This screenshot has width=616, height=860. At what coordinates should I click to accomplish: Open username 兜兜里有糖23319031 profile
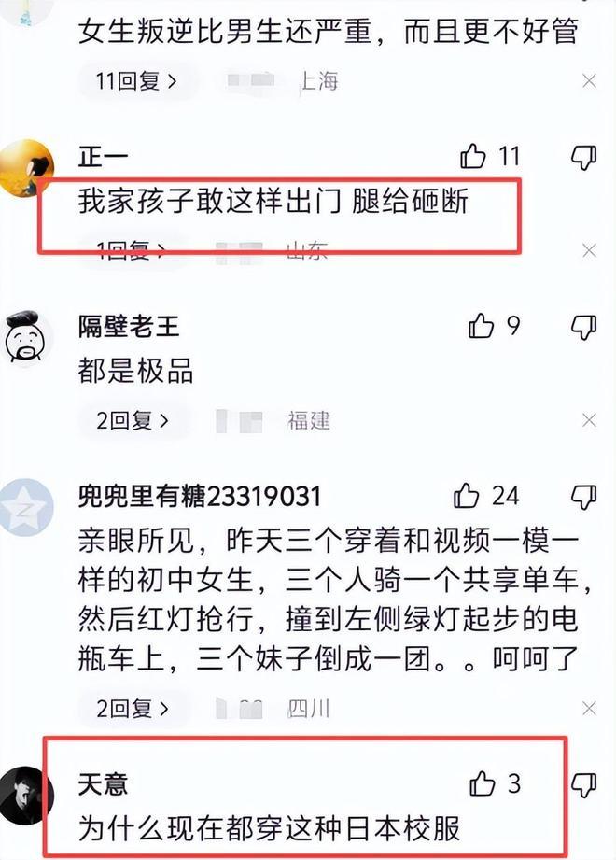click(200, 497)
